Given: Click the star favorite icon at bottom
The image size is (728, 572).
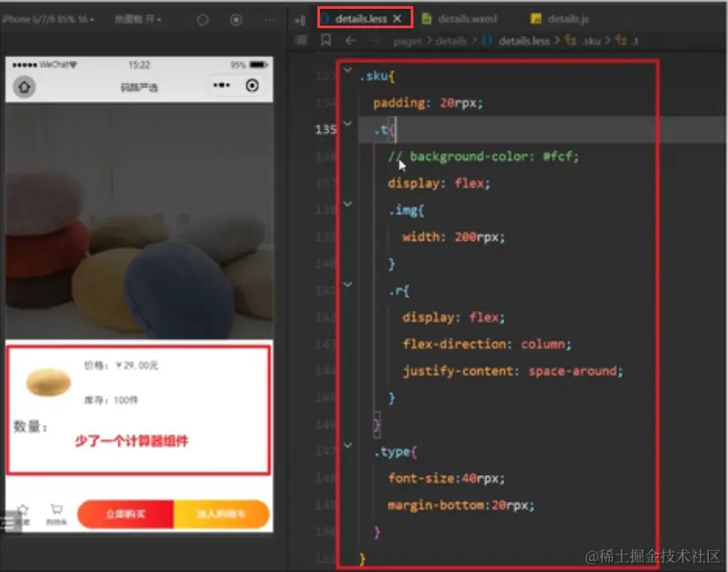Looking at the screenshot, I should pyautogui.click(x=23, y=514).
